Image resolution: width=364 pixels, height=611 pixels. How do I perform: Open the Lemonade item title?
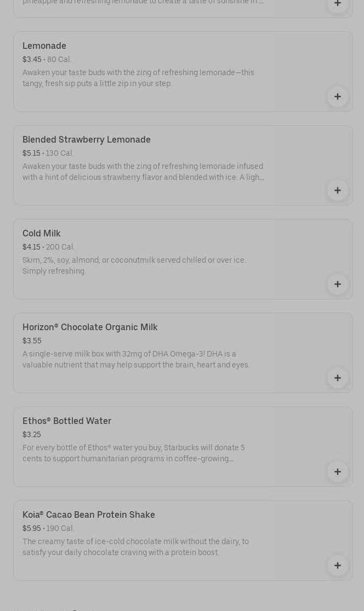pyautogui.click(x=44, y=46)
